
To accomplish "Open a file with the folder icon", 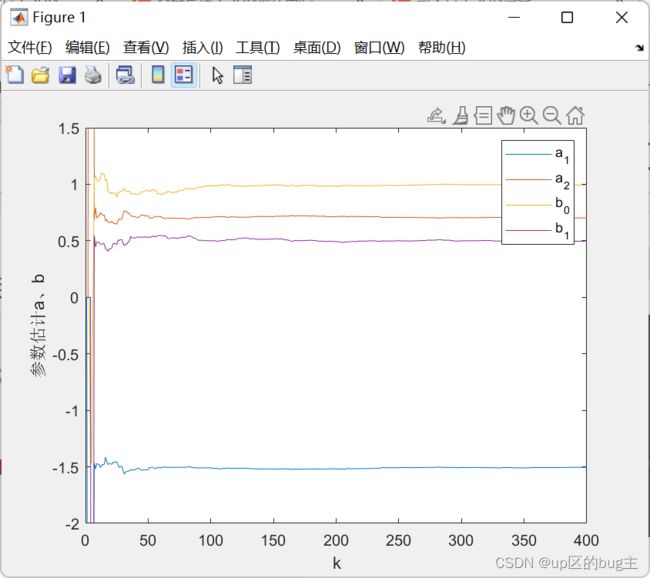I will pos(41,75).
